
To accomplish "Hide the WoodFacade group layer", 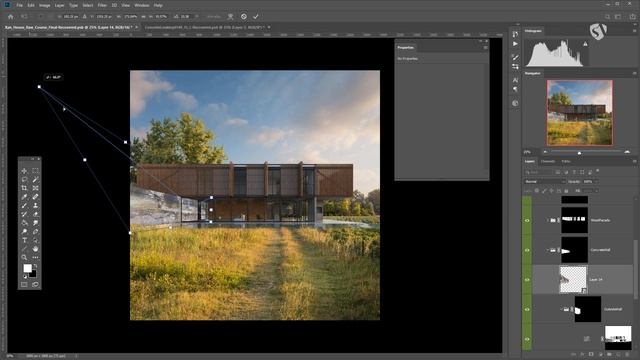I will click(527, 220).
